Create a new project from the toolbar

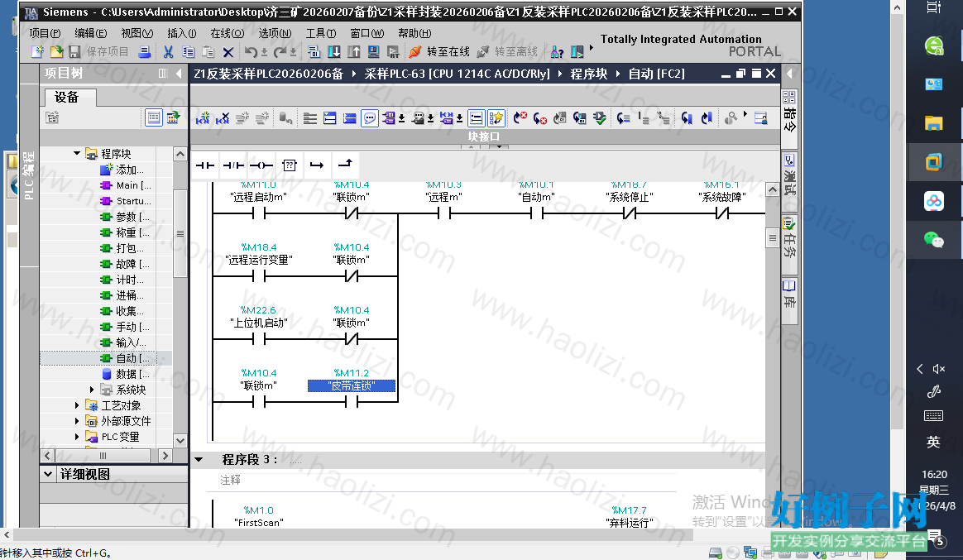[37, 51]
